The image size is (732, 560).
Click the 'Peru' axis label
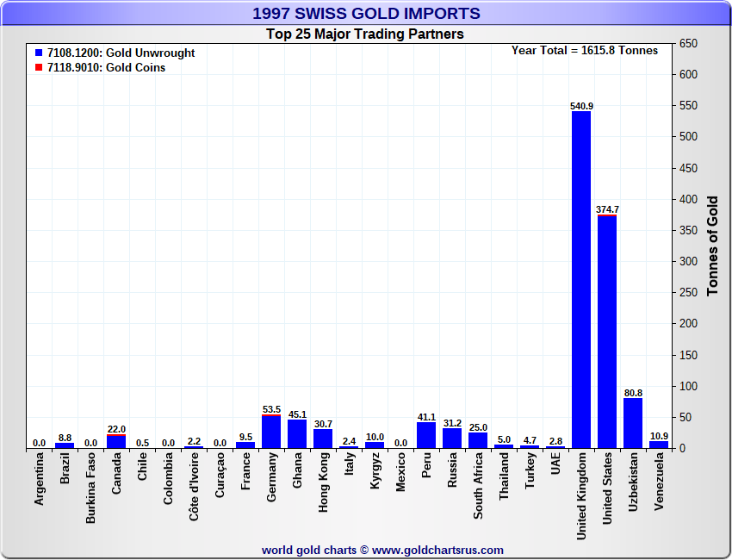tap(426, 464)
